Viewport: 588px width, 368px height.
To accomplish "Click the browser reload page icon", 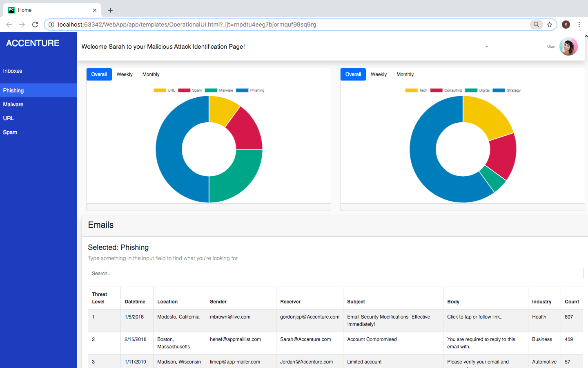I will 35,25.
